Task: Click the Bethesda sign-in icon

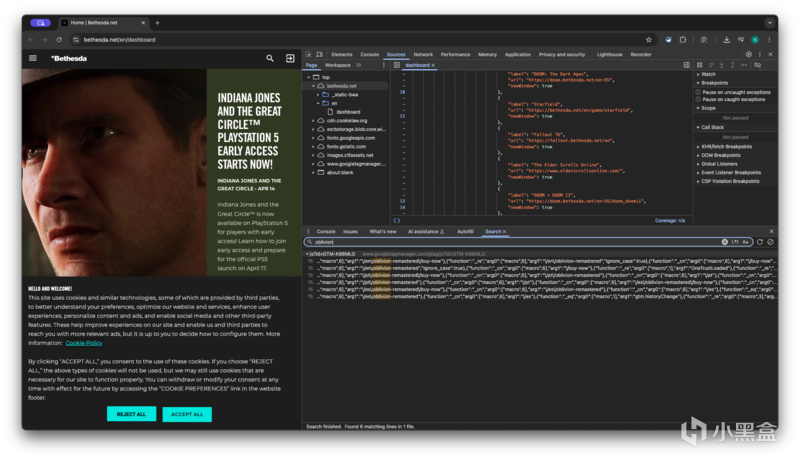Action: tap(290, 58)
